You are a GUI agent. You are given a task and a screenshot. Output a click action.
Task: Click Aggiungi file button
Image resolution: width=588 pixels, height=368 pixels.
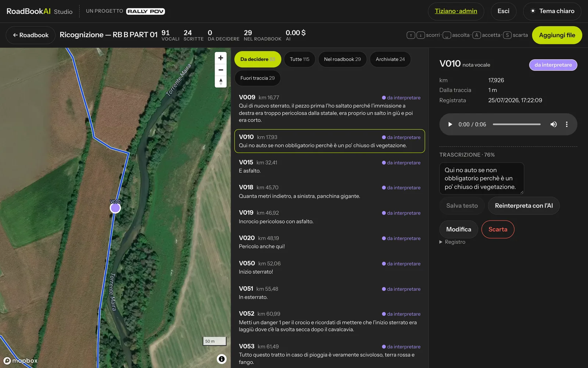click(x=557, y=35)
